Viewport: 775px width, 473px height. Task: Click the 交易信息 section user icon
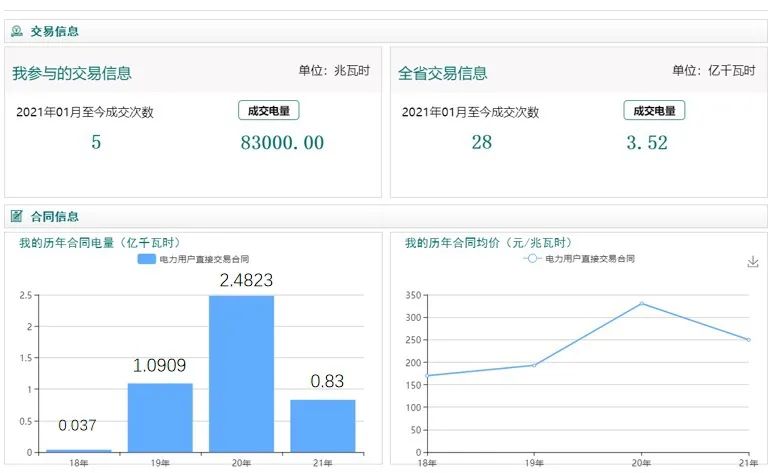(17, 31)
